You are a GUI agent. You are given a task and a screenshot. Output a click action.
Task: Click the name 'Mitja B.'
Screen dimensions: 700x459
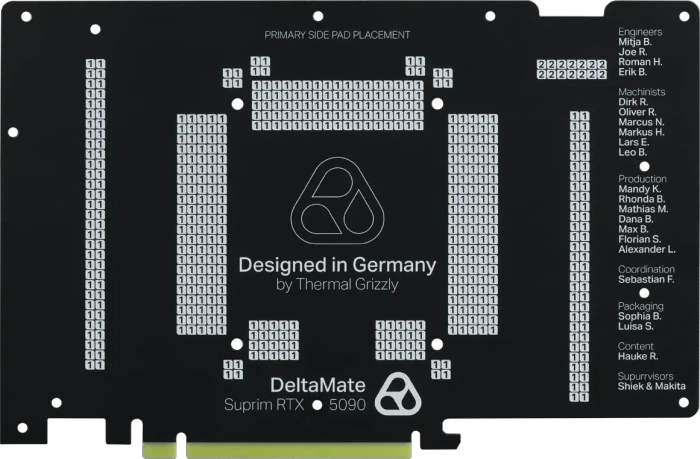(635, 42)
